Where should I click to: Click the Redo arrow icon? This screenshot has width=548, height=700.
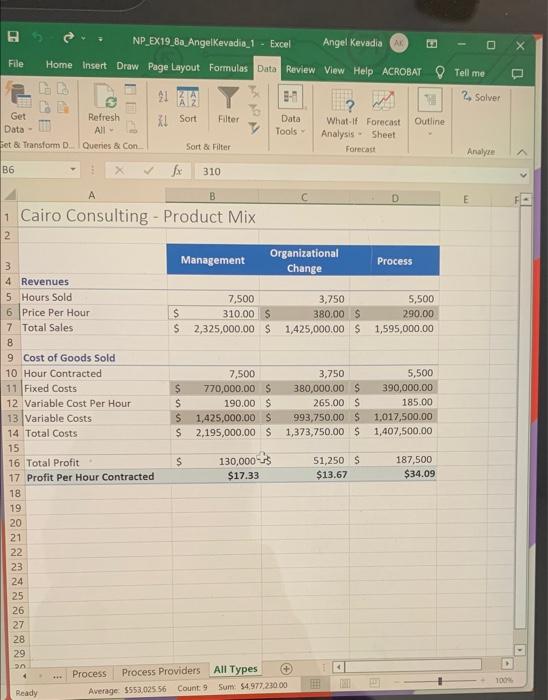click(x=68, y=38)
